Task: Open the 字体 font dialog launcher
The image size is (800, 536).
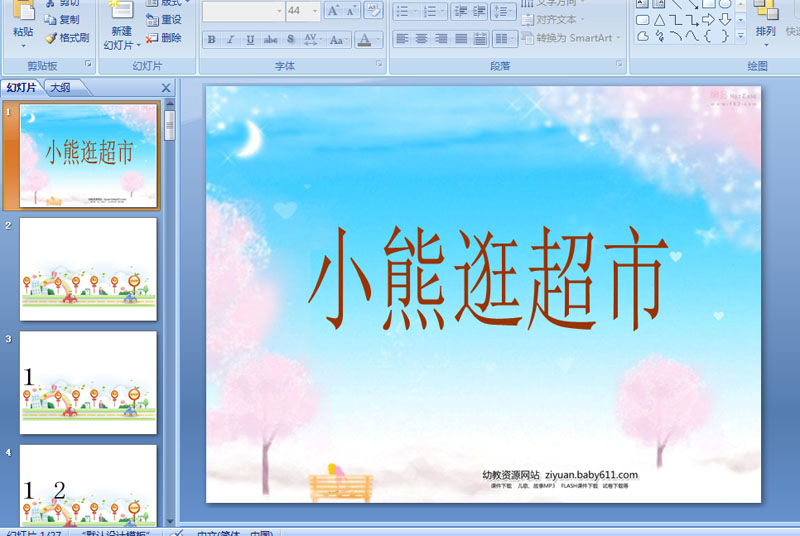Action: 379,64
